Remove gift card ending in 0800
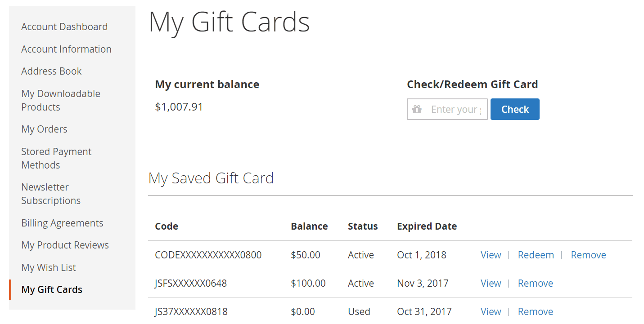 pos(588,255)
